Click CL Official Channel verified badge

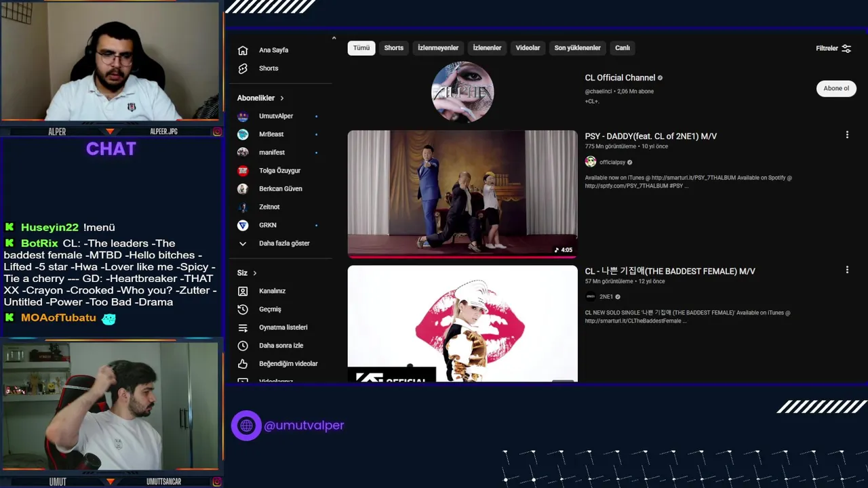coord(660,78)
